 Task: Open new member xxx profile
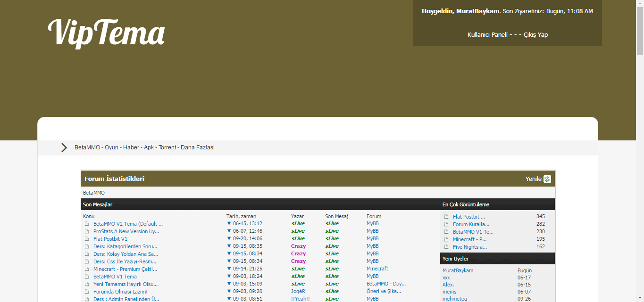coord(446,278)
